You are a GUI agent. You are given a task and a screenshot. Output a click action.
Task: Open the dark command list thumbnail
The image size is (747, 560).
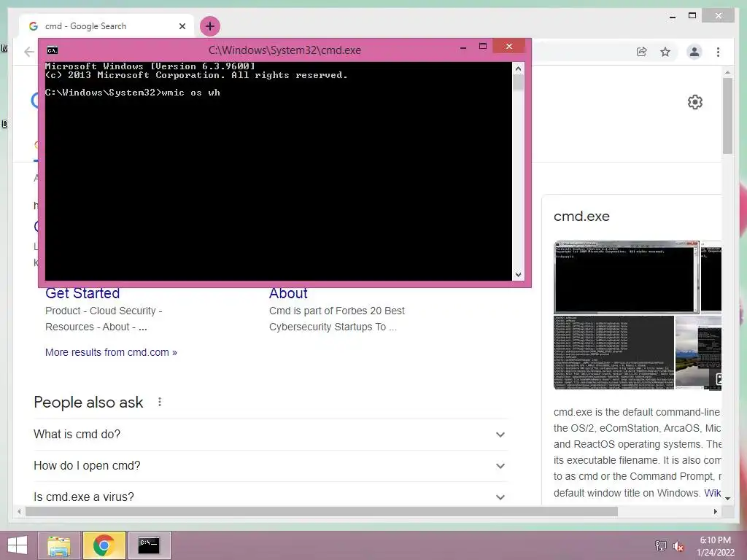pos(614,352)
